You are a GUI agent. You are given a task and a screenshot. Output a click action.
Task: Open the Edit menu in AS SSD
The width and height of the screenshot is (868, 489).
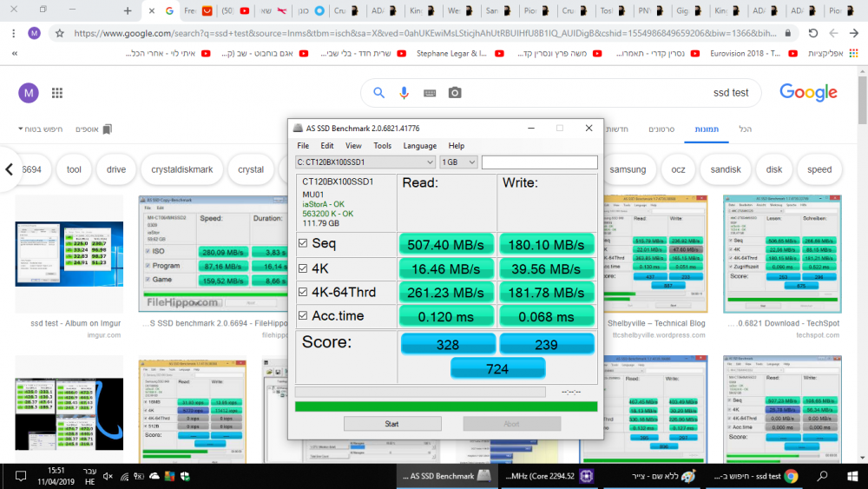click(327, 146)
